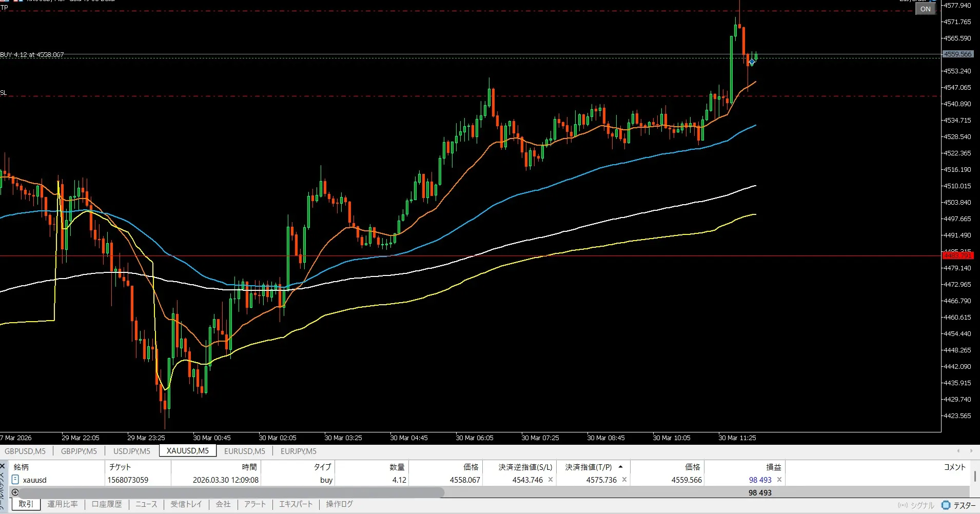Close the xauusd position via profit X
This screenshot has height=514, width=980.
(779, 480)
